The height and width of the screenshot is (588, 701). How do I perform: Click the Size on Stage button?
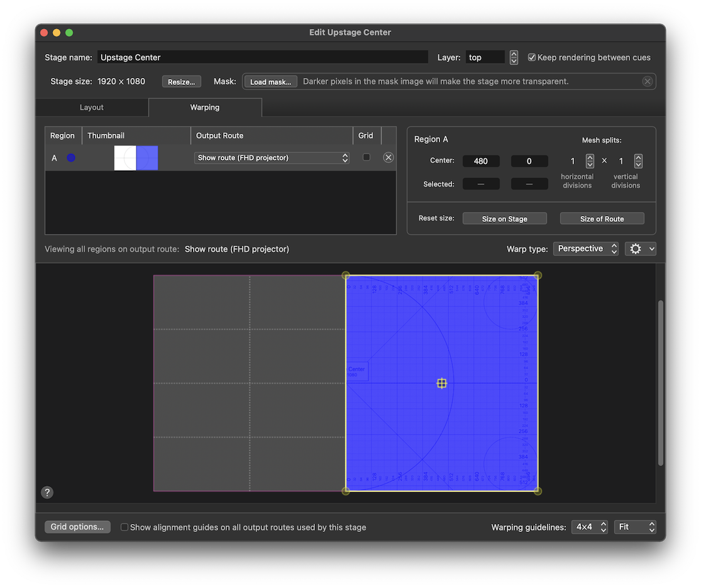504,219
